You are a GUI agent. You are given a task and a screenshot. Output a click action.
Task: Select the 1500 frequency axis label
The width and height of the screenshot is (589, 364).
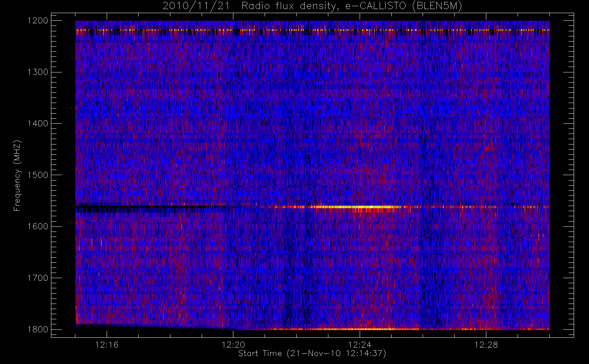(38, 175)
